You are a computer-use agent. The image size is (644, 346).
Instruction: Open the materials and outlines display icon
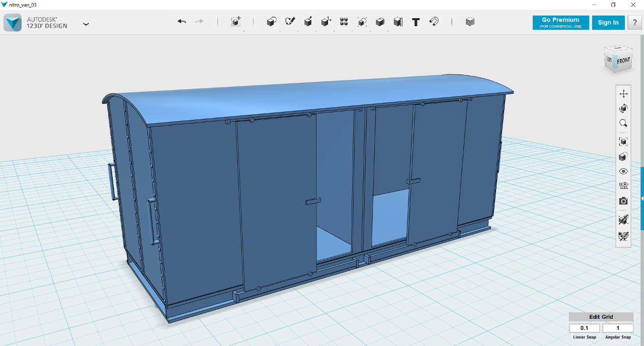(x=623, y=157)
